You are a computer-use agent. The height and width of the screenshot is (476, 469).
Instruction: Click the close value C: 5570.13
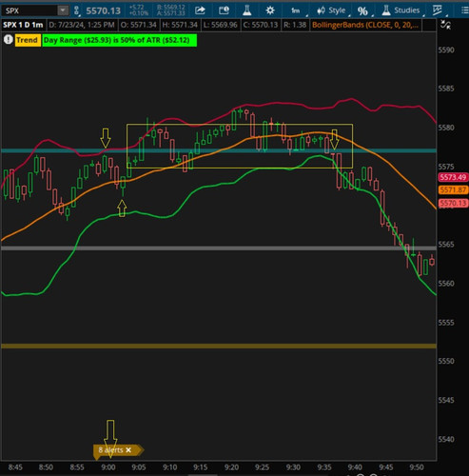[260, 25]
